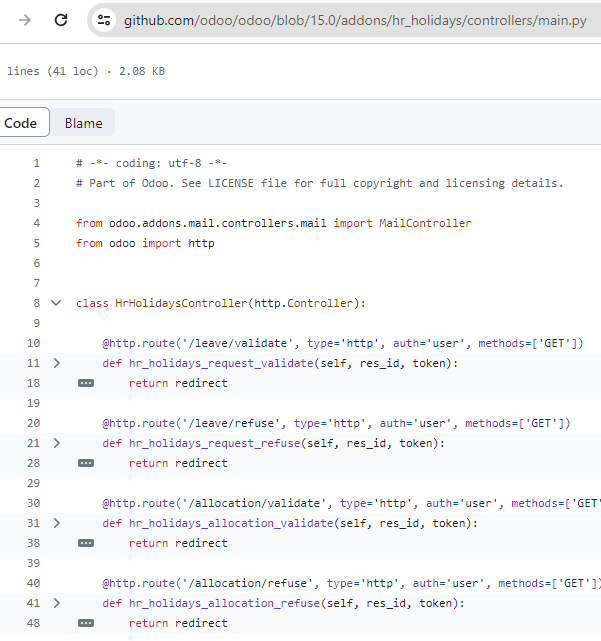Viewport: 601px width, 641px height.
Task: Expand the hr_holidays_request_validate function at line 11
Action: click(x=56, y=363)
